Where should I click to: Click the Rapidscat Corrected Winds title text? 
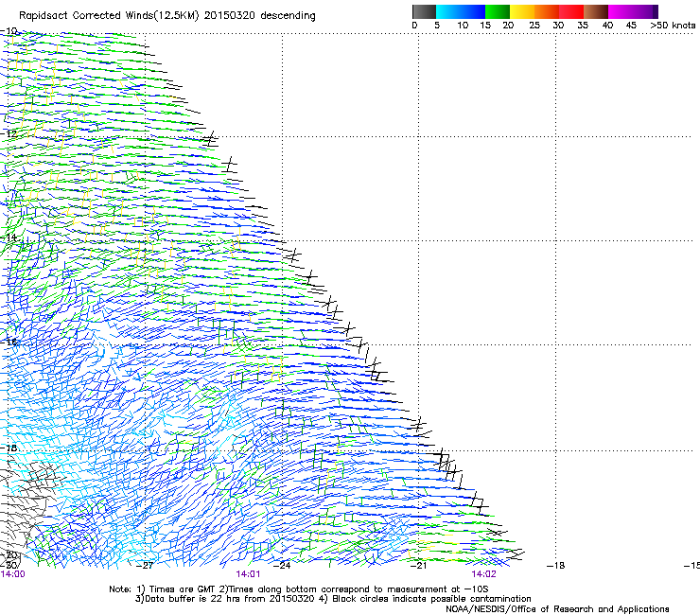tap(167, 16)
